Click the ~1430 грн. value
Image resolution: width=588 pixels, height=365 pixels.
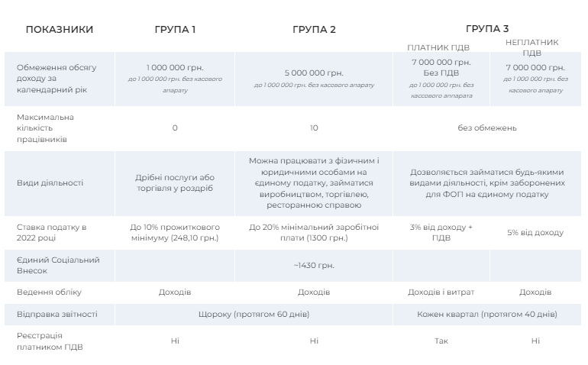tap(314, 265)
